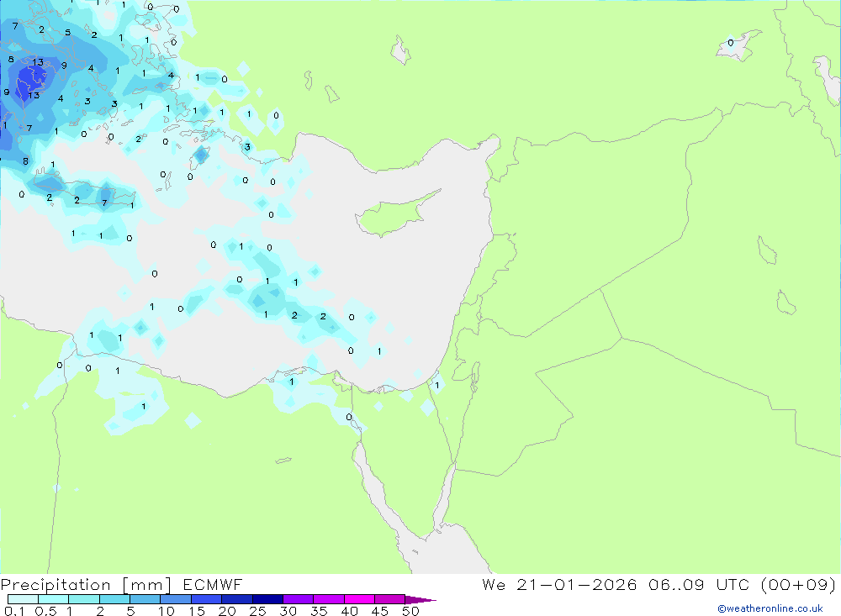Click the 20–25 mm dark blue legend box
This screenshot has width=841, height=616.
237,599
